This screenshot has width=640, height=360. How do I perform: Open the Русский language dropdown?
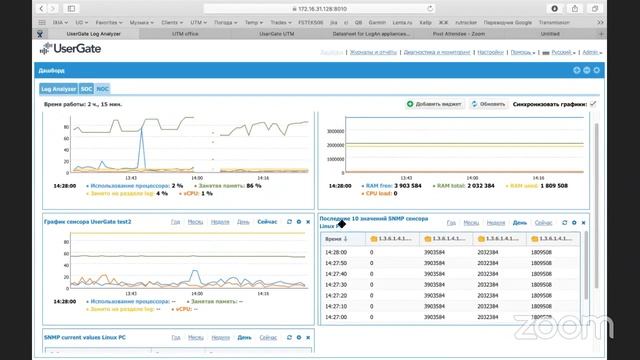[x=563, y=52]
